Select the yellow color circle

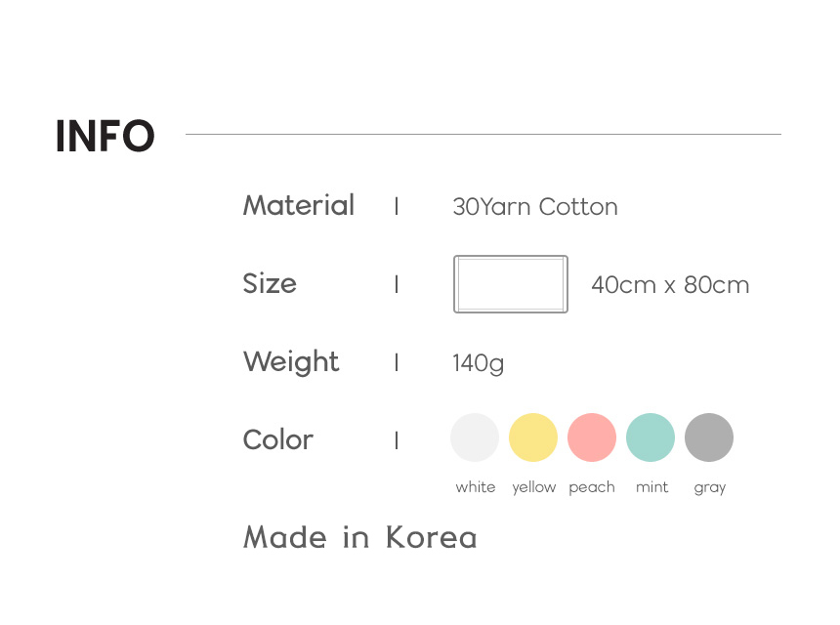533,437
